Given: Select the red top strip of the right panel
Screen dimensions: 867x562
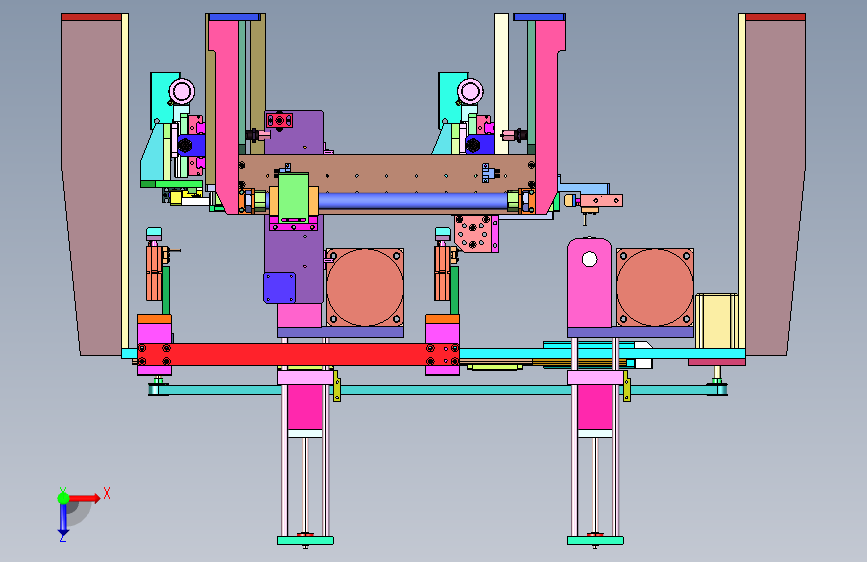Looking at the screenshot, I should 775,17.
